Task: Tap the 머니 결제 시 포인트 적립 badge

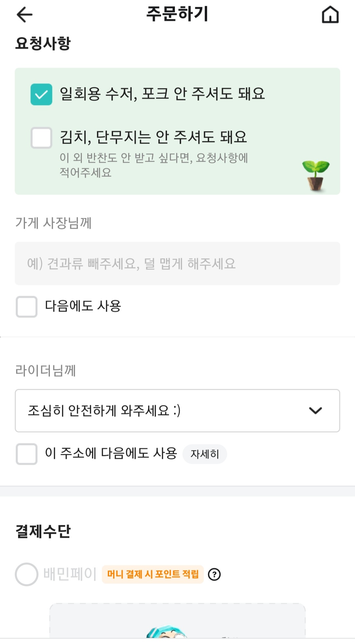Action: (153, 574)
